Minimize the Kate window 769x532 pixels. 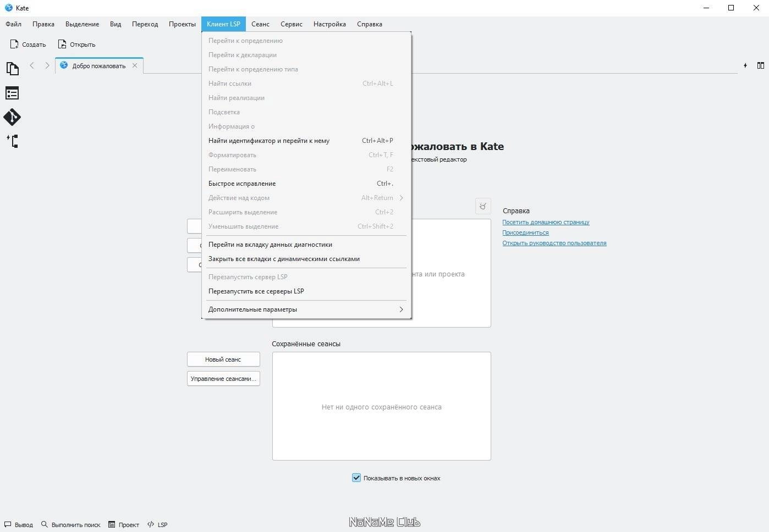[706, 8]
